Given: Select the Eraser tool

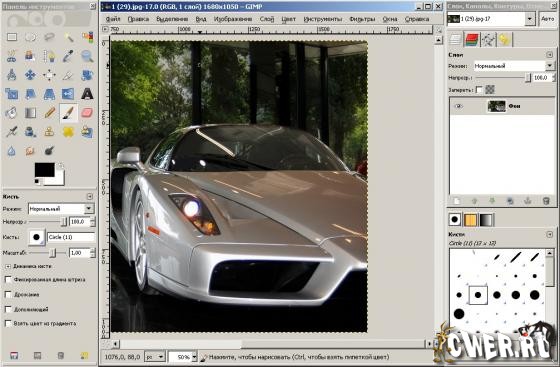Looking at the screenshot, I should tap(87, 113).
